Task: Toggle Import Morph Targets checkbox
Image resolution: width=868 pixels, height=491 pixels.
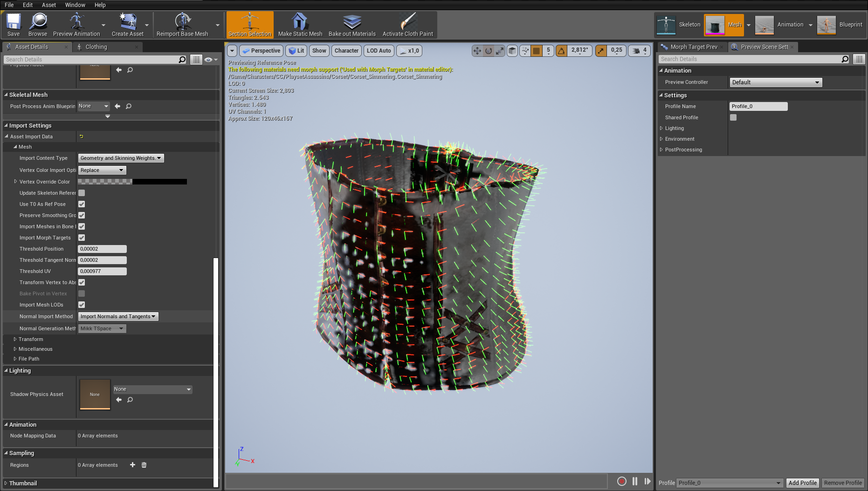Action: tap(82, 238)
